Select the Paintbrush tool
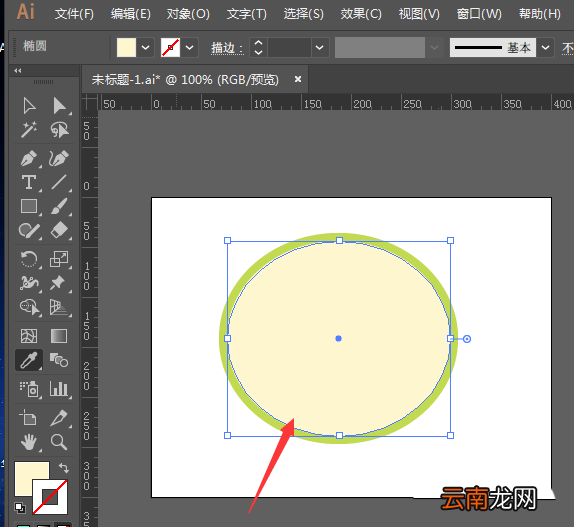Image resolution: width=574 pixels, height=527 pixels. pyautogui.click(x=59, y=206)
